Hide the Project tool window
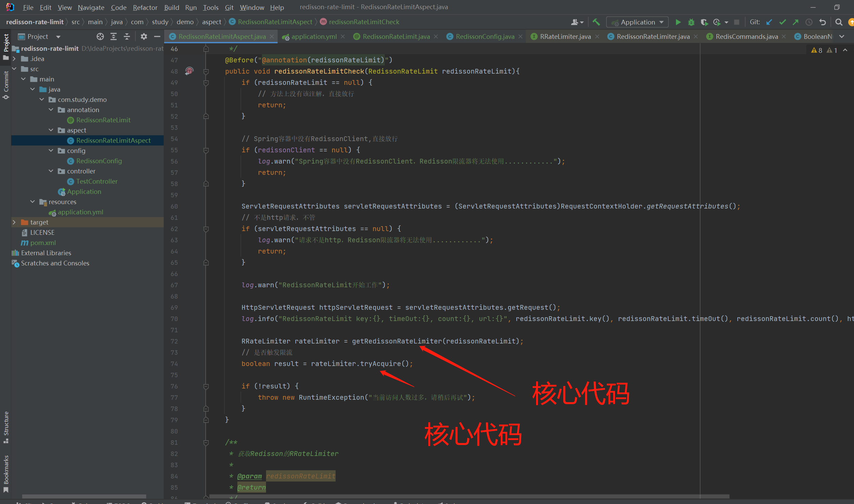854x504 pixels. (x=157, y=36)
